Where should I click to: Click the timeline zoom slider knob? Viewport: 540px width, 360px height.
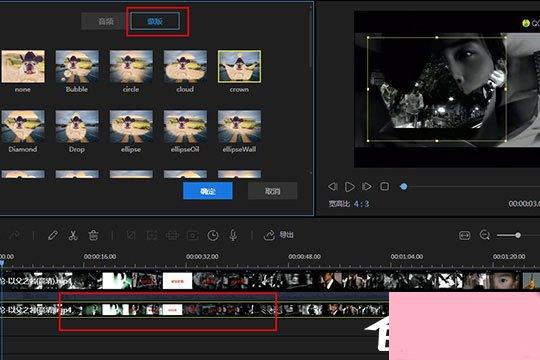click(518, 235)
